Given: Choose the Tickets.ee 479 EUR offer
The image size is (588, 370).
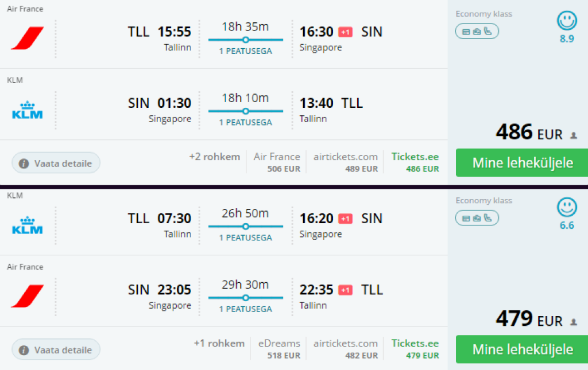Looking at the screenshot, I should (415, 349).
